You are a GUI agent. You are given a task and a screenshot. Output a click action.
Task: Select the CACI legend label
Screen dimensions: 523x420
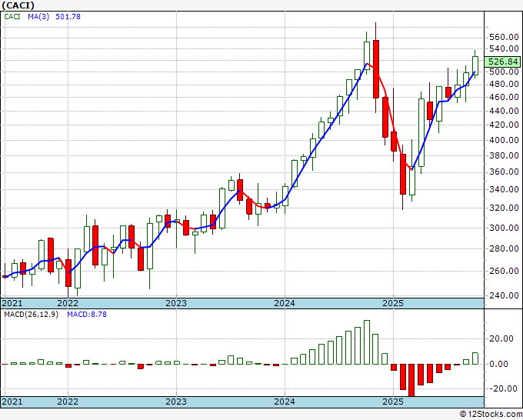coord(15,18)
